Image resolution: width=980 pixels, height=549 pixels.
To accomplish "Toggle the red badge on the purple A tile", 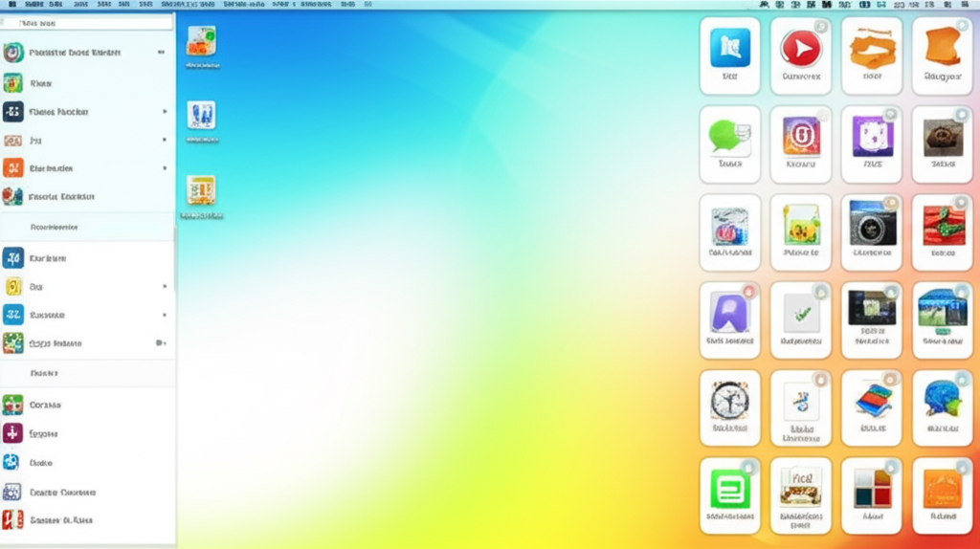I will point(749,291).
